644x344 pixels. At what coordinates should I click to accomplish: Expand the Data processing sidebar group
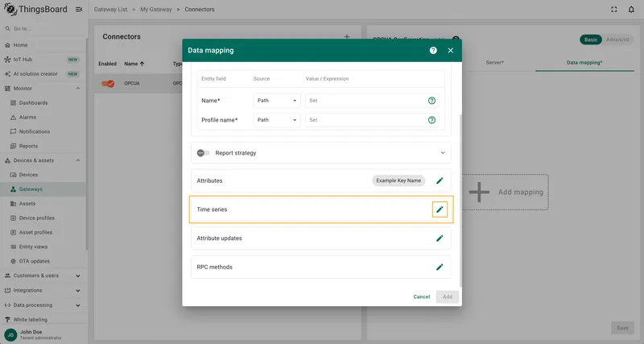pos(78,305)
